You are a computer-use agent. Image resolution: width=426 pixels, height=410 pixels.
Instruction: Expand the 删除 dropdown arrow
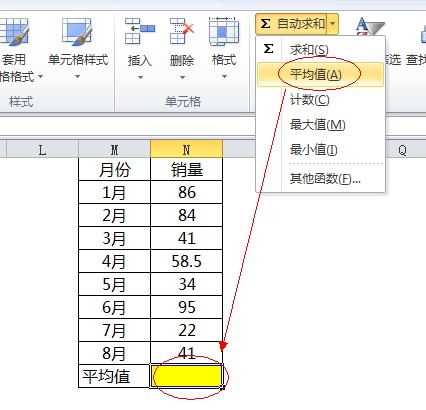click(182, 77)
